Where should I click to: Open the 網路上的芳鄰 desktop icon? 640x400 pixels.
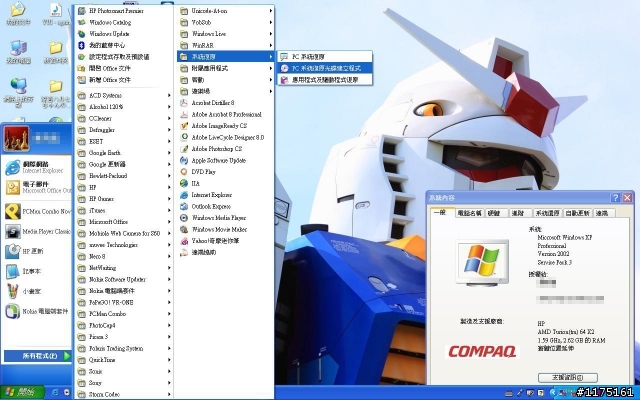tap(18, 92)
